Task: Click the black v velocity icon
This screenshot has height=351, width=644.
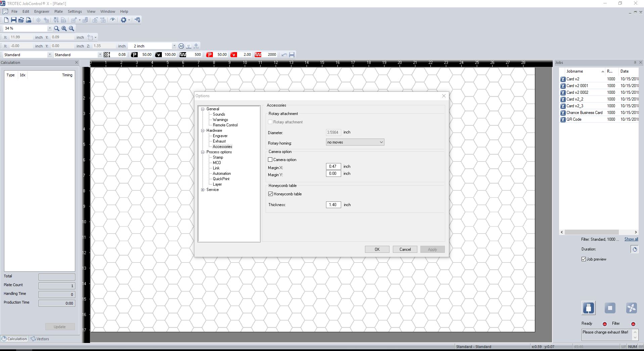Action: tap(158, 54)
